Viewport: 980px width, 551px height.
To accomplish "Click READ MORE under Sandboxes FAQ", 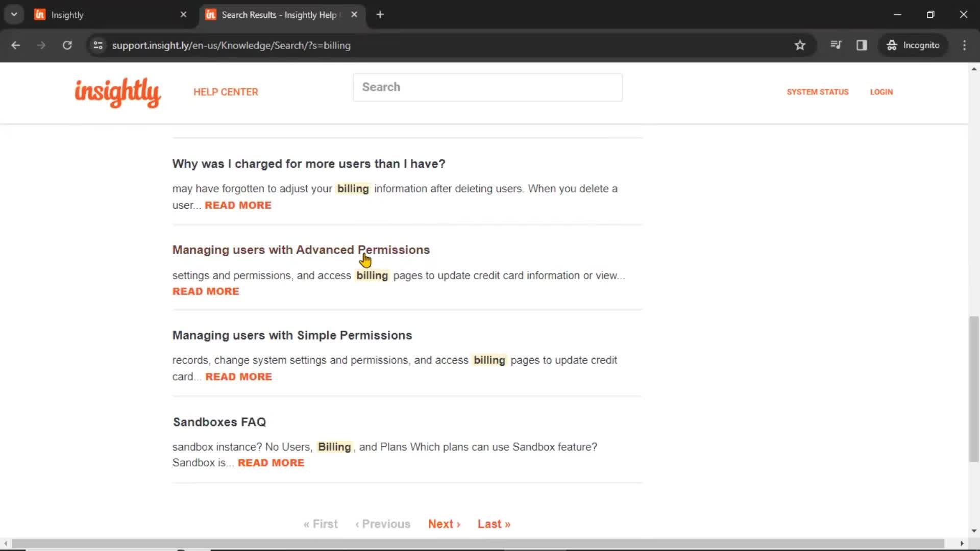I will 271,463.
